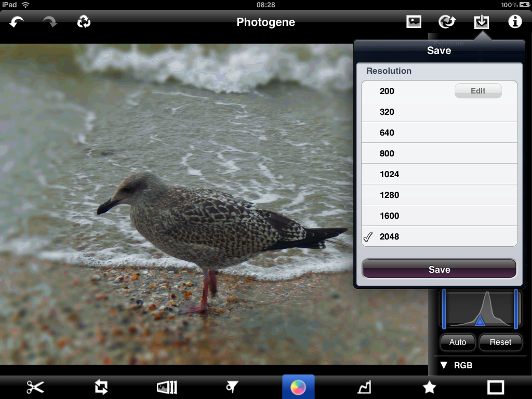
Task: Select the 2048 resolution option
Action: [x=440, y=236]
